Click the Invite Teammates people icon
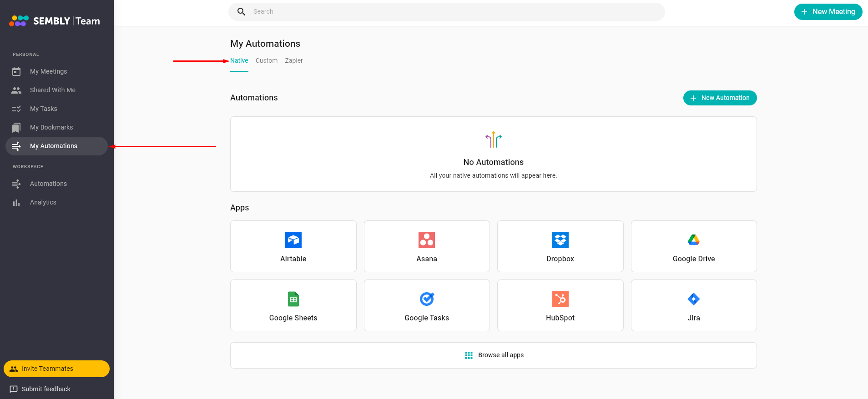Image resolution: width=868 pixels, height=399 pixels. click(x=14, y=369)
